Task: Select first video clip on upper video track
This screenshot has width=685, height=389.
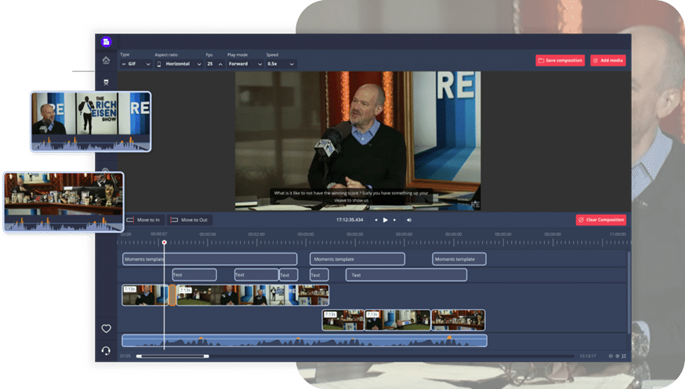Action: pos(145,295)
